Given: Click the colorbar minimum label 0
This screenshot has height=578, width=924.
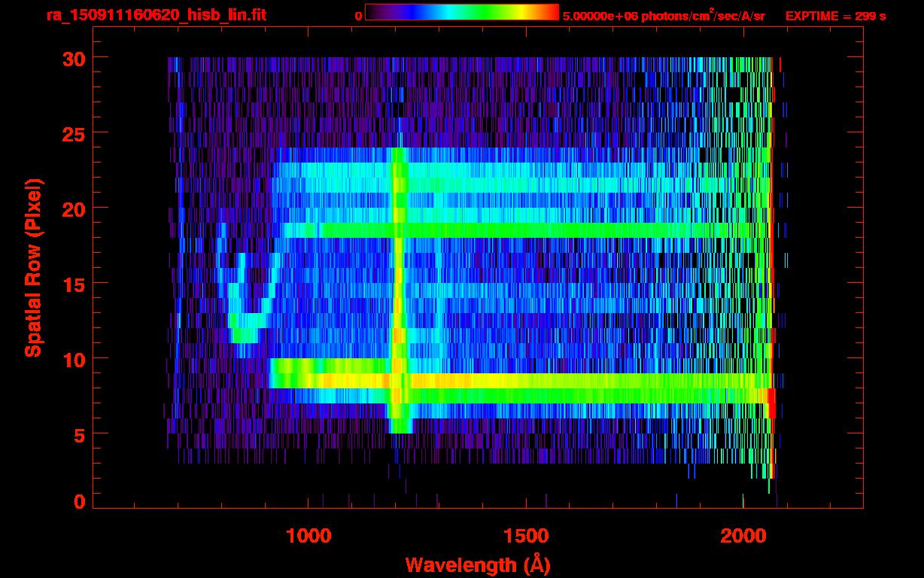Looking at the screenshot, I should 359,16.
